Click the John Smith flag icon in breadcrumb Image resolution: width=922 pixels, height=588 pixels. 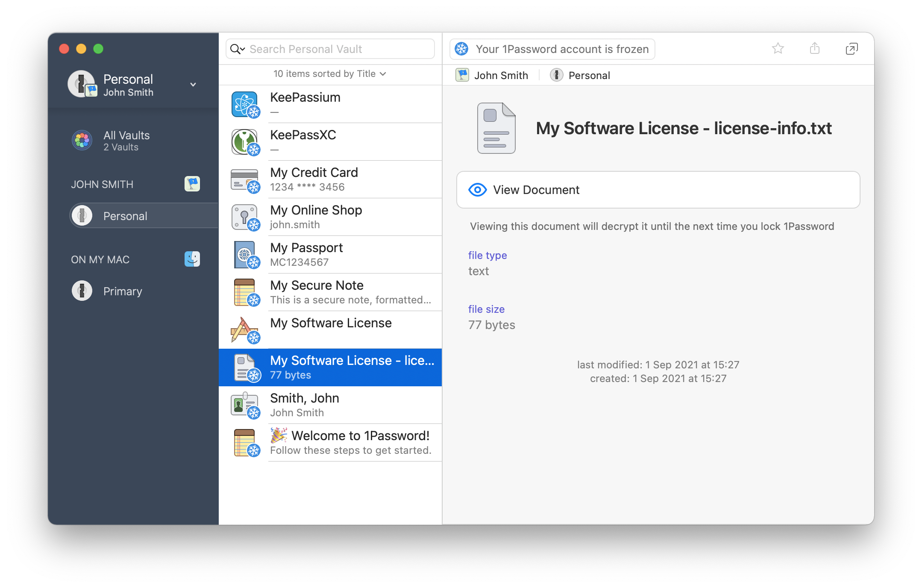coord(462,75)
